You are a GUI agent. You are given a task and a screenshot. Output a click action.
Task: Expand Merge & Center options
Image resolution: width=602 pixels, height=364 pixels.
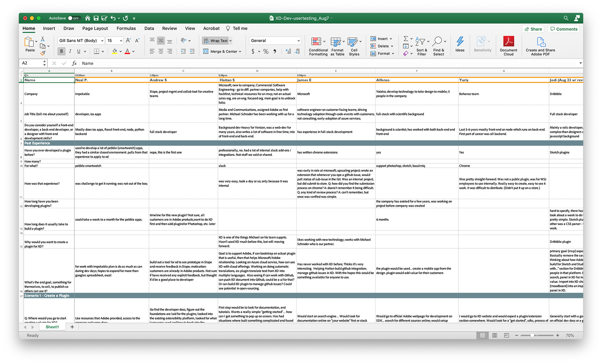240,51
